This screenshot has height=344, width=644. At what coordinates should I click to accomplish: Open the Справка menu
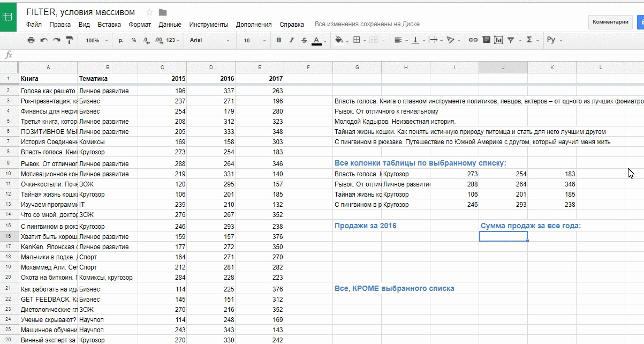coord(292,25)
